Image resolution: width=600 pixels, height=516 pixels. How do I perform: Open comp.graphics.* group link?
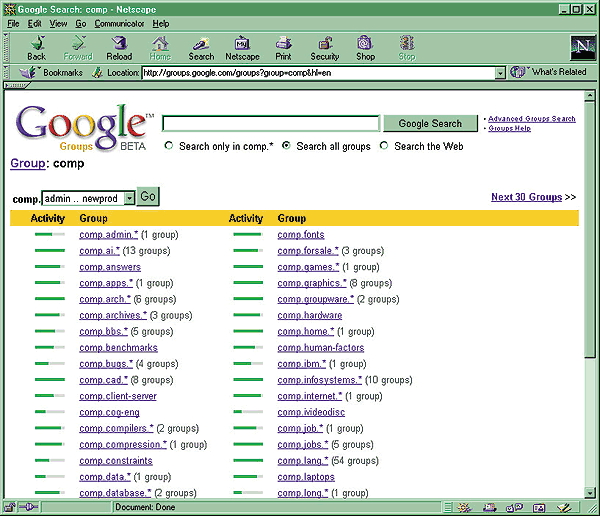[x=312, y=283]
